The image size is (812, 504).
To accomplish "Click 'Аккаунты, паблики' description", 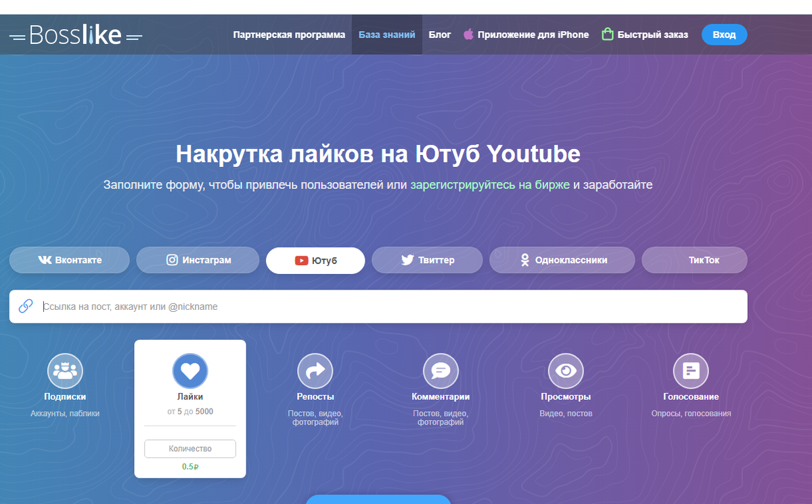I will [x=65, y=413].
